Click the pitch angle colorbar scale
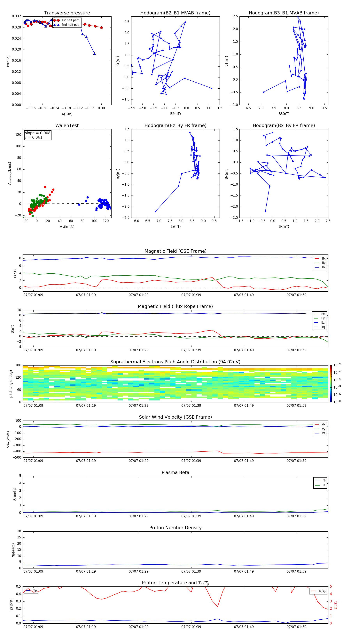The height and width of the screenshot is (644, 351). pyautogui.click(x=331, y=384)
